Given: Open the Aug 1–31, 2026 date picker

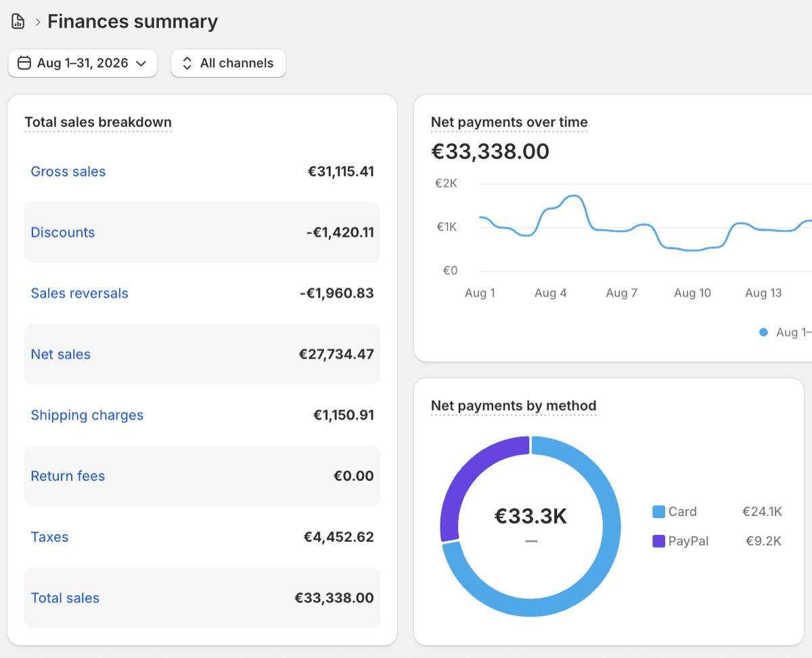Looking at the screenshot, I should click(x=83, y=63).
